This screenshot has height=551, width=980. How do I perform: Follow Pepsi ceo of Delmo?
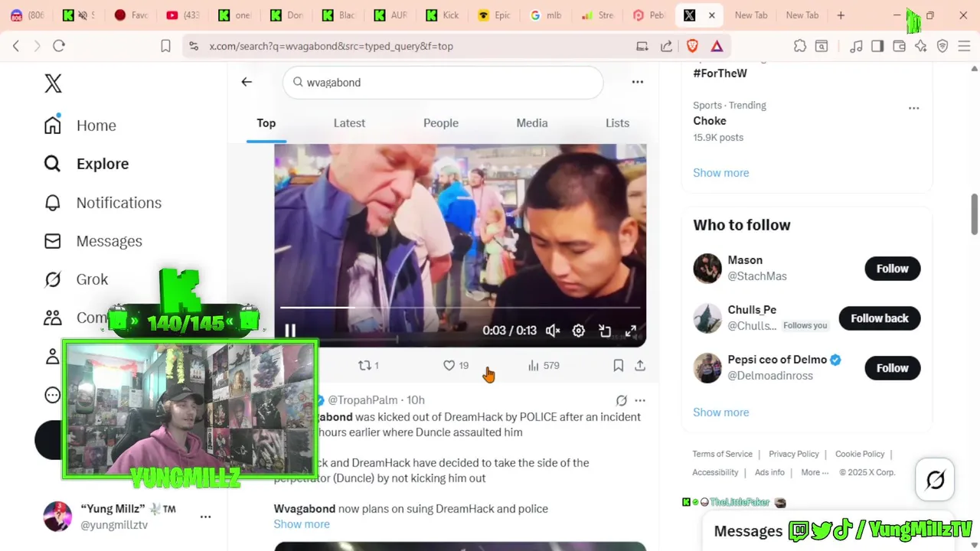point(893,368)
